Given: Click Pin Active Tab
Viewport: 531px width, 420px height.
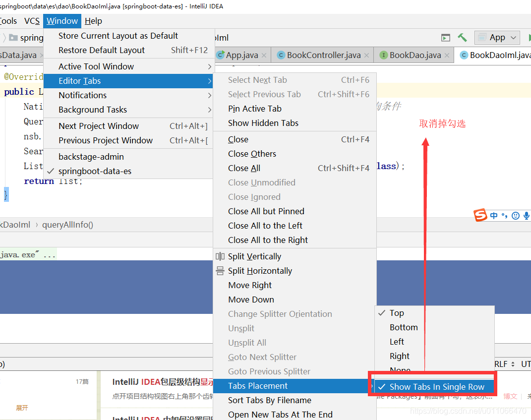Looking at the screenshot, I should pos(295,109).
